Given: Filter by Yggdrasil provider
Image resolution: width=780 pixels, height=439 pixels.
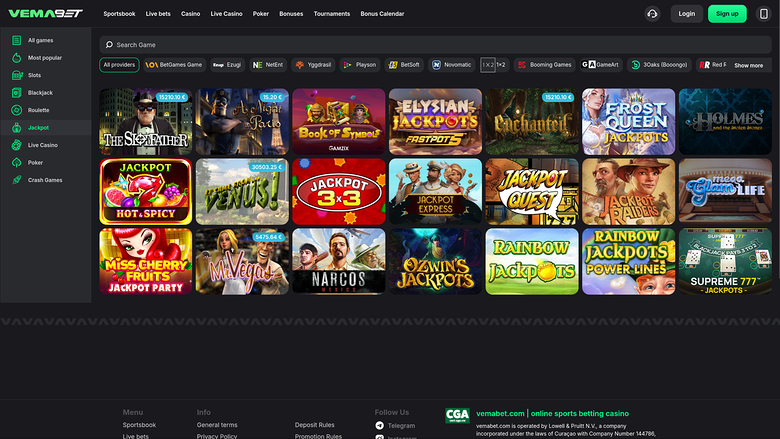Looking at the screenshot, I should tap(313, 65).
